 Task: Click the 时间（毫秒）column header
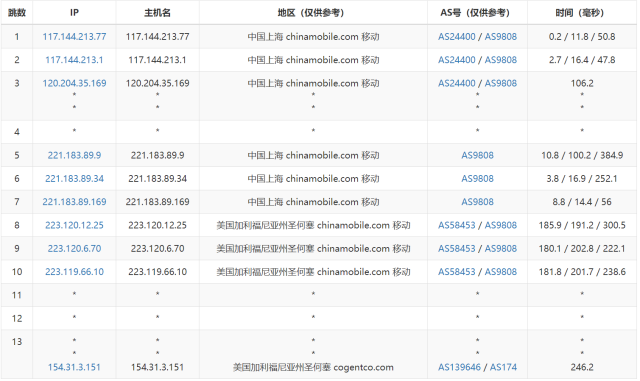pos(580,13)
